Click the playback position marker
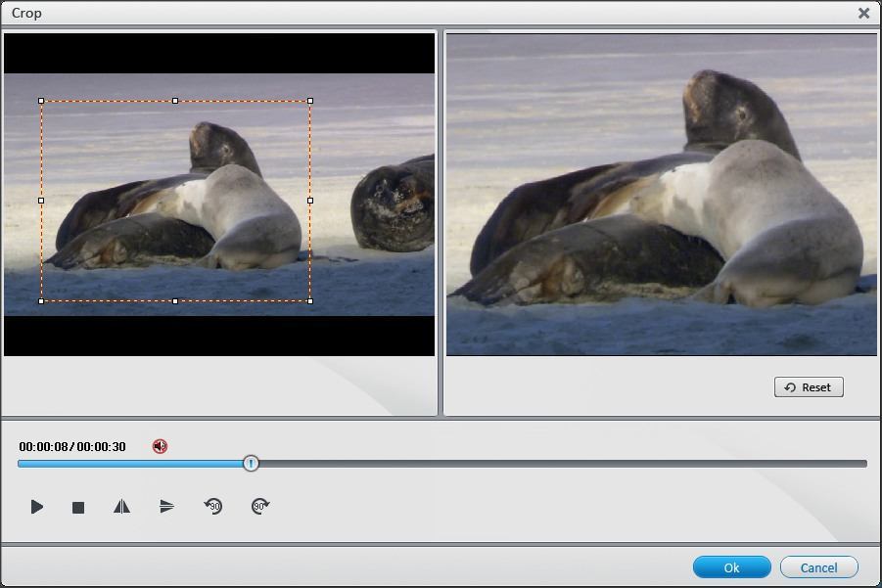 click(251, 463)
